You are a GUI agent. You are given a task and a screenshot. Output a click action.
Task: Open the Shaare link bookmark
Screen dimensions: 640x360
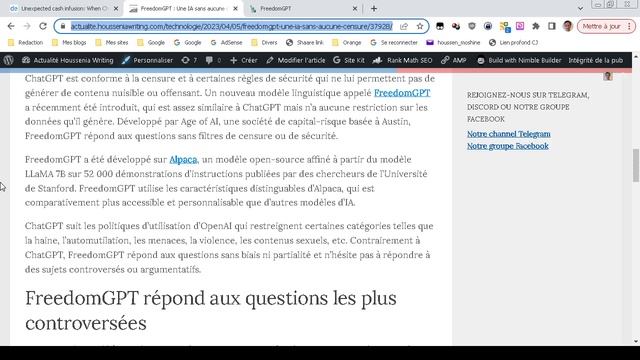305,42
